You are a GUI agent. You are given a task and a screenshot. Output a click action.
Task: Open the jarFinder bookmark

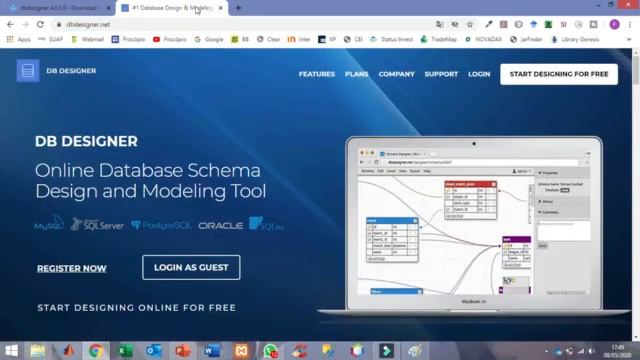tap(527, 40)
